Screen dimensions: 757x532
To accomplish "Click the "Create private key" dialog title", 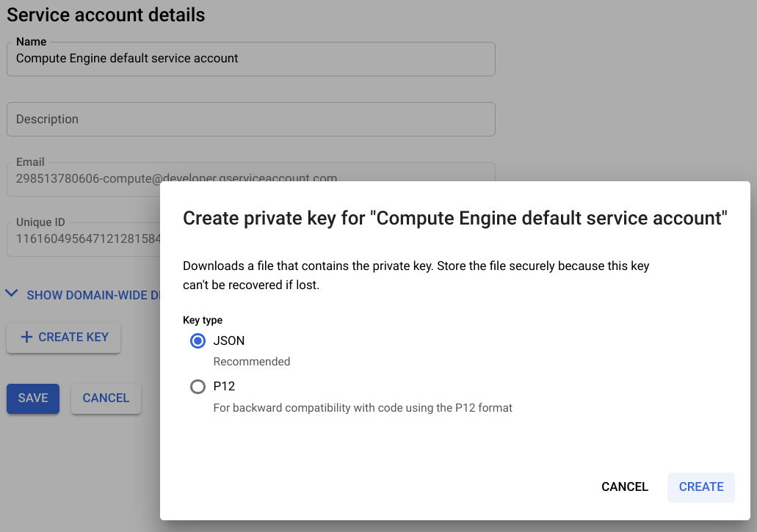I will click(x=454, y=219).
